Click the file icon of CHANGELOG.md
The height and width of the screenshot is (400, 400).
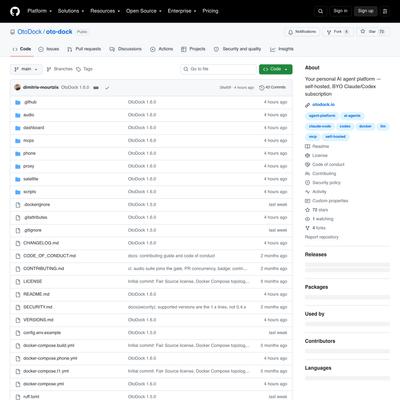click(18, 243)
